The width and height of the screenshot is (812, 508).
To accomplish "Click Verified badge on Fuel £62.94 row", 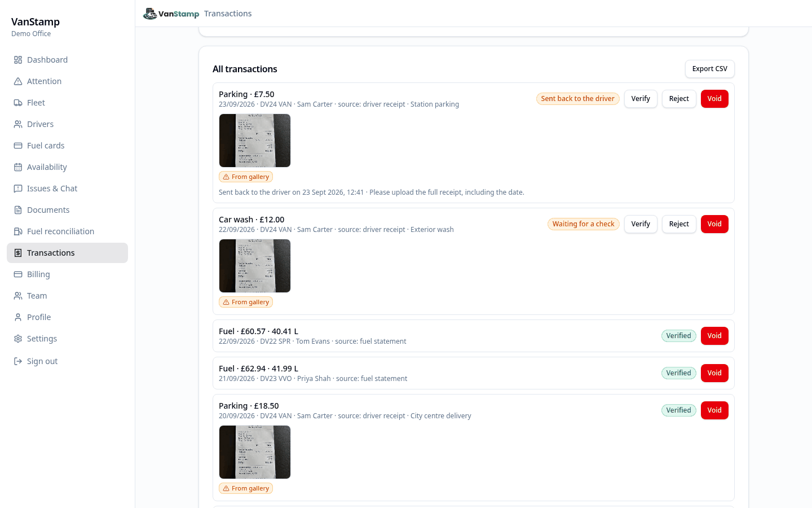I will (x=678, y=373).
